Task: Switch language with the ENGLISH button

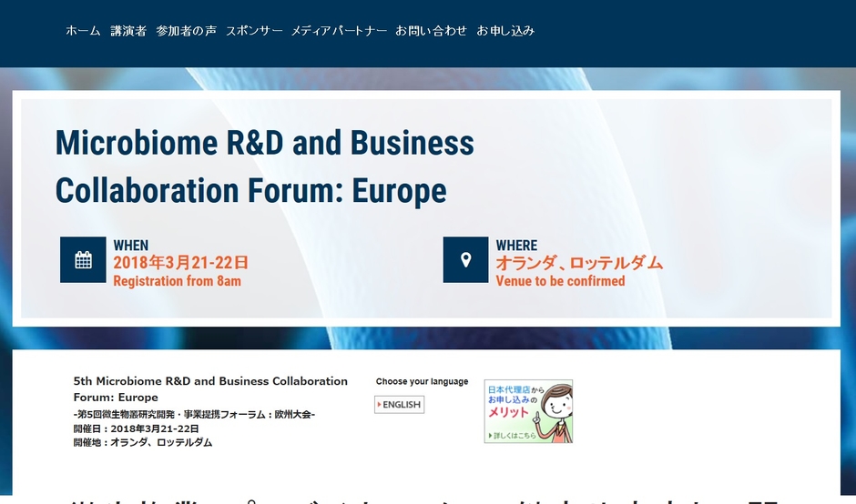Action: tap(399, 405)
